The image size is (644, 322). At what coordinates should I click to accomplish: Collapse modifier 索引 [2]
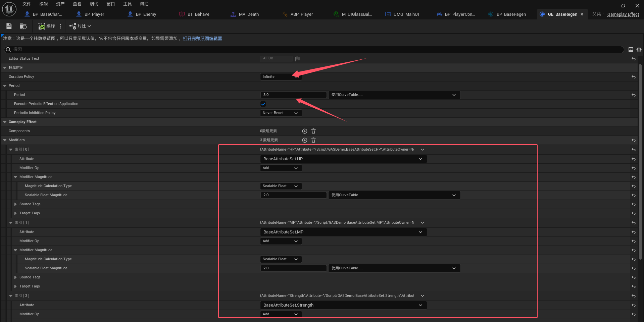[11, 296]
